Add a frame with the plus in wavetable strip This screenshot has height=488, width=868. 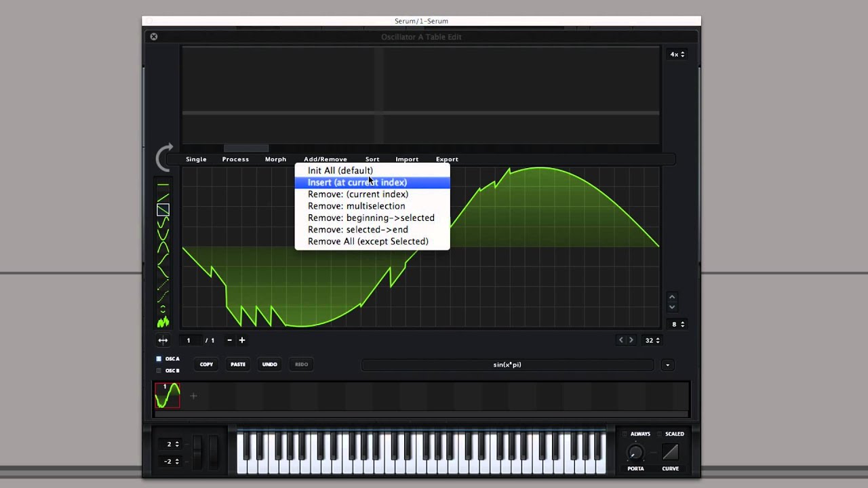coord(193,396)
